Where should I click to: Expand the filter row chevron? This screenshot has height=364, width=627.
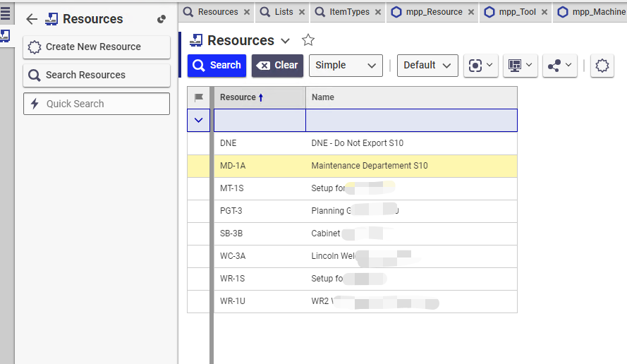point(198,121)
